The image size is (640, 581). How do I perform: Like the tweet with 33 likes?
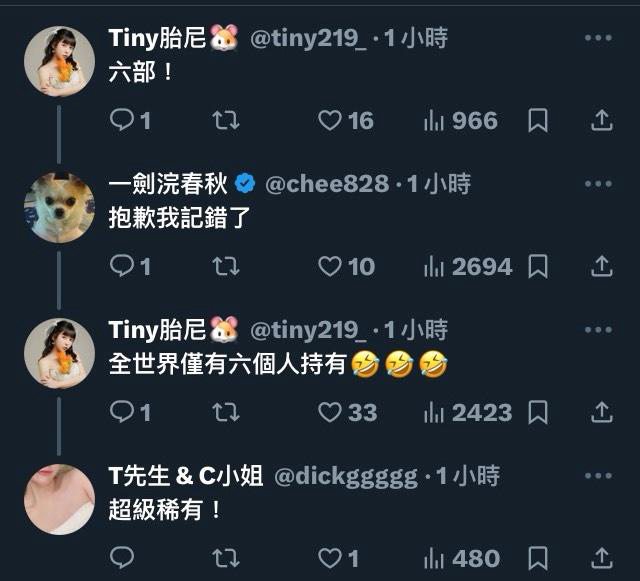coord(347,412)
